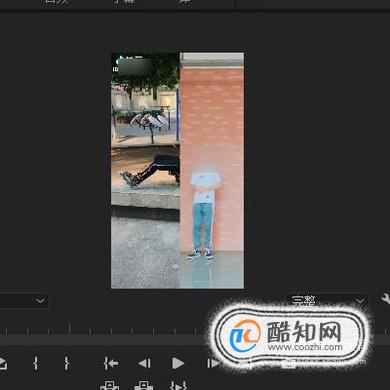Image resolution: width=390 pixels, height=390 pixels.
Task: Select the skating clip in the preview
Action: click(x=145, y=170)
